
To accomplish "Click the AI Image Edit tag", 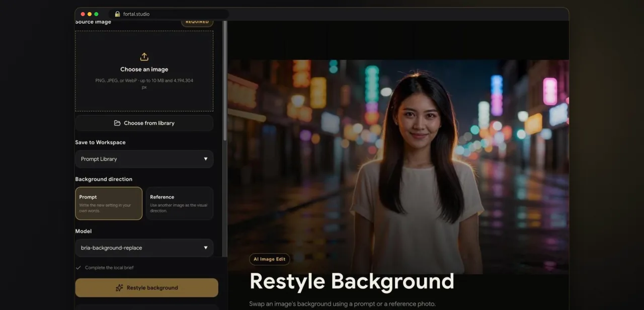I will tap(269, 259).
